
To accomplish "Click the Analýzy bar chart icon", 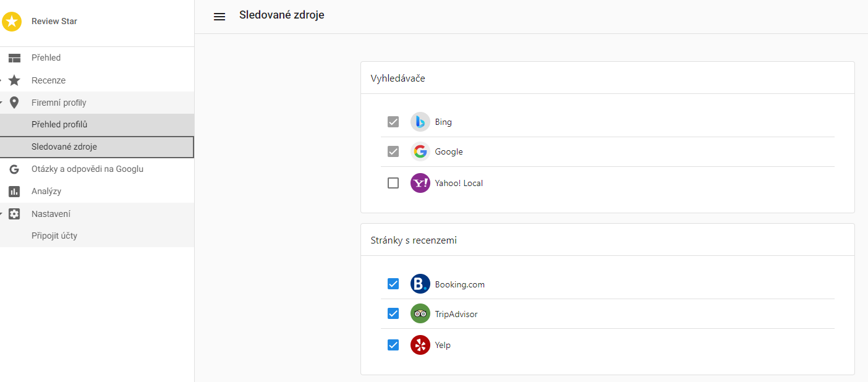I will pos(14,192).
